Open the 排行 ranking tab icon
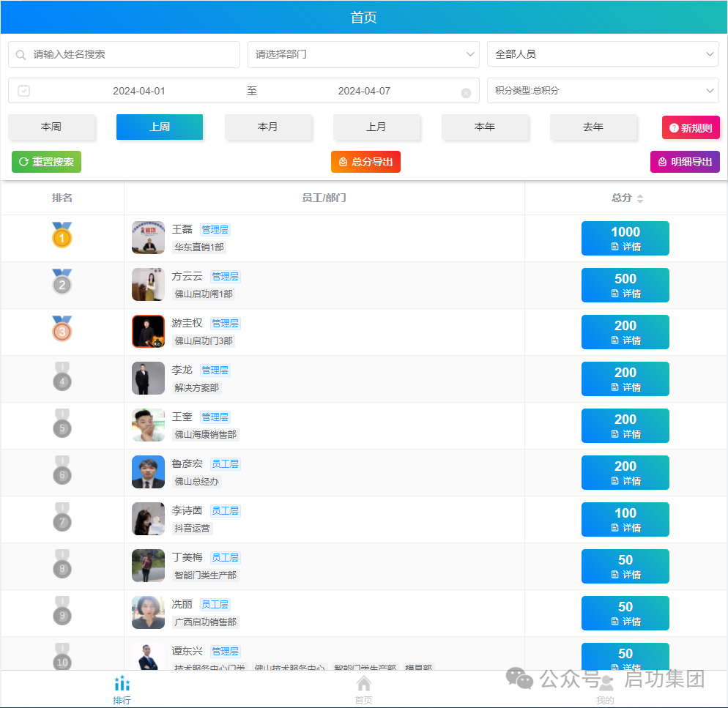Screen dimensions: 728x708 pos(122,685)
